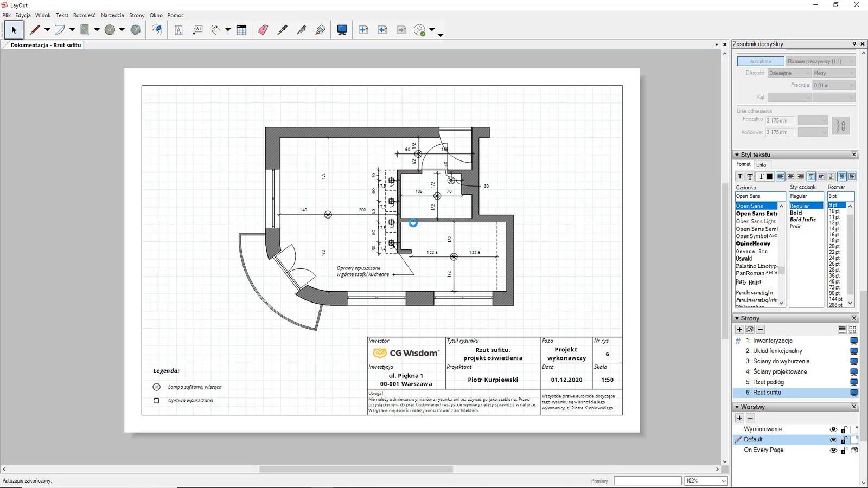
Task: Switch to the Lista tab
Action: [761, 165]
